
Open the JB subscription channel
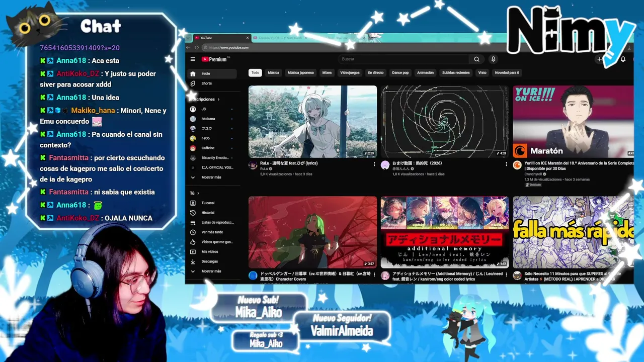(x=212, y=109)
